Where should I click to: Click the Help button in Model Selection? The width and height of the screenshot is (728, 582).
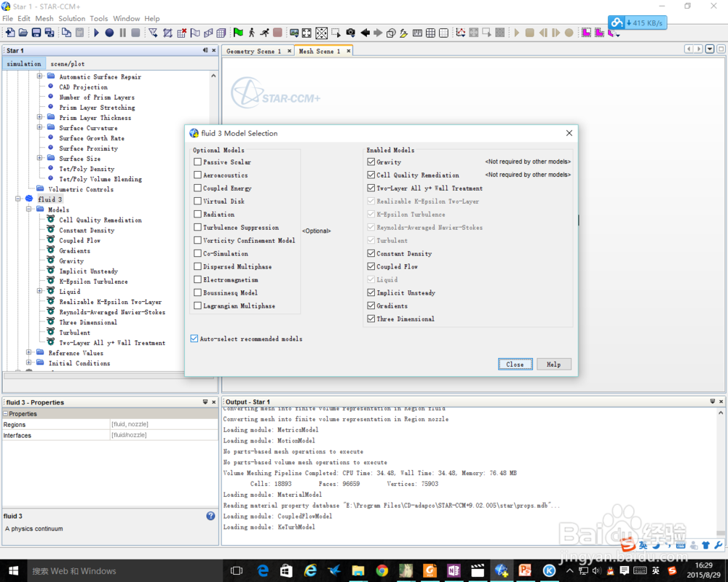553,364
